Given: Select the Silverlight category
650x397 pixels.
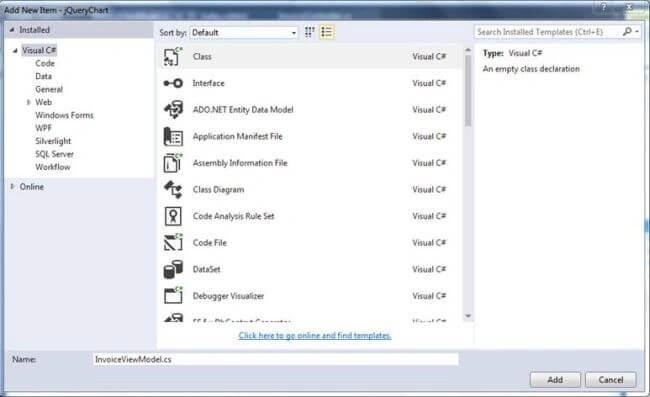Looking at the screenshot, I should point(53,141).
